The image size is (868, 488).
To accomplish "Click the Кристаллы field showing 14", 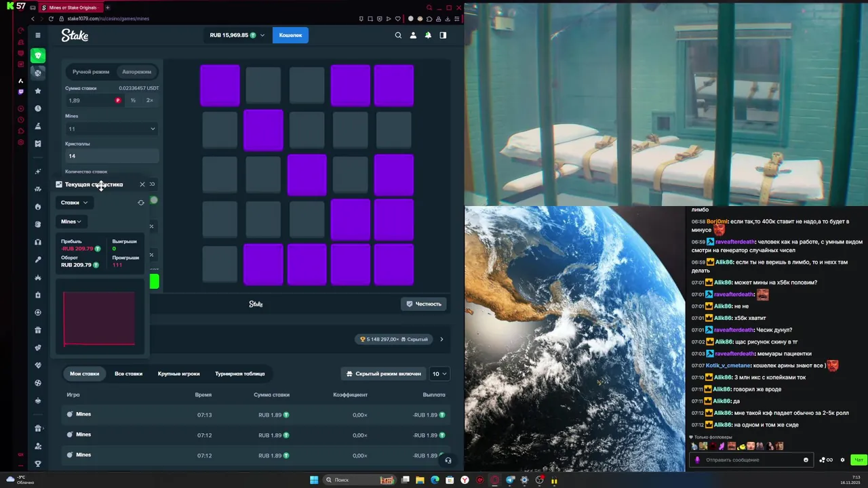I will (112, 156).
